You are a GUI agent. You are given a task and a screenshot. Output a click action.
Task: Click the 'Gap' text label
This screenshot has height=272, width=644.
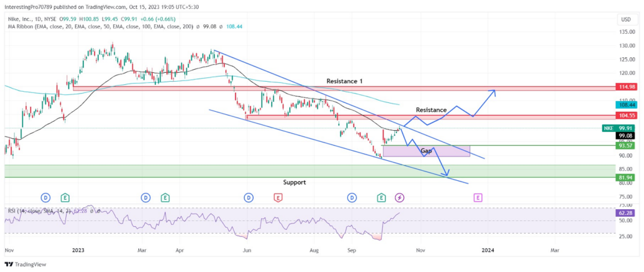[x=426, y=151]
